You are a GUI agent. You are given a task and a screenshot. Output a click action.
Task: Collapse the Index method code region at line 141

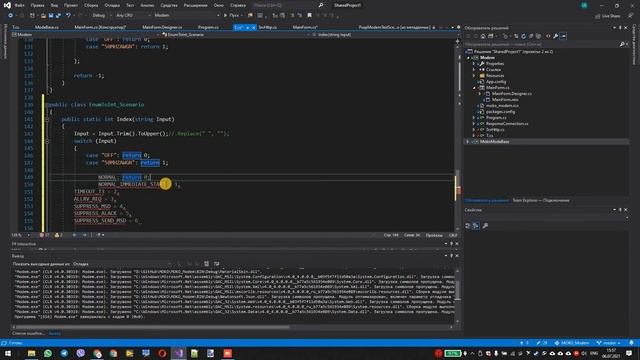[47, 119]
